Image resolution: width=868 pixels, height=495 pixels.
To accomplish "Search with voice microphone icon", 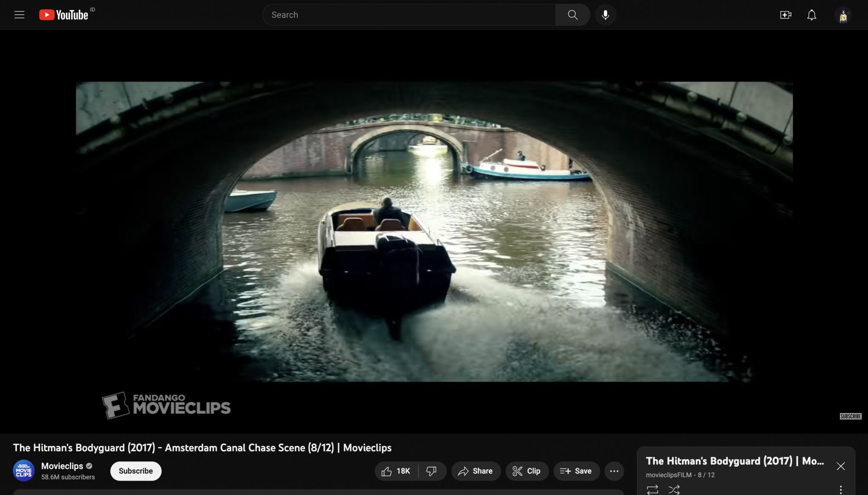I will [x=605, y=15].
